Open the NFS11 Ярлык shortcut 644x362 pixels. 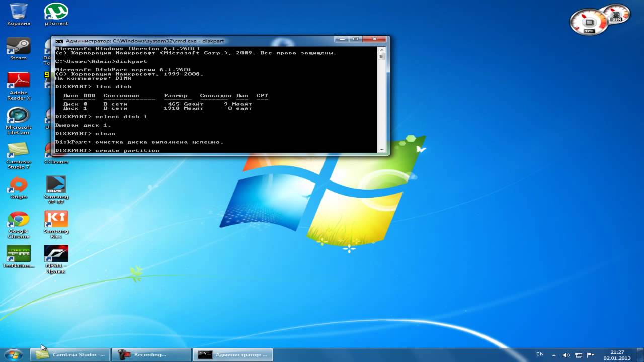(56, 259)
